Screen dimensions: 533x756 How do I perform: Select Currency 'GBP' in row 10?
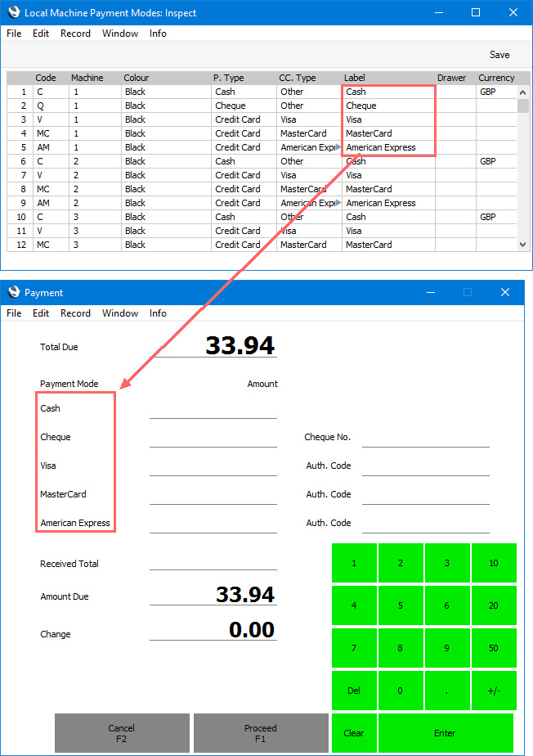496,217
